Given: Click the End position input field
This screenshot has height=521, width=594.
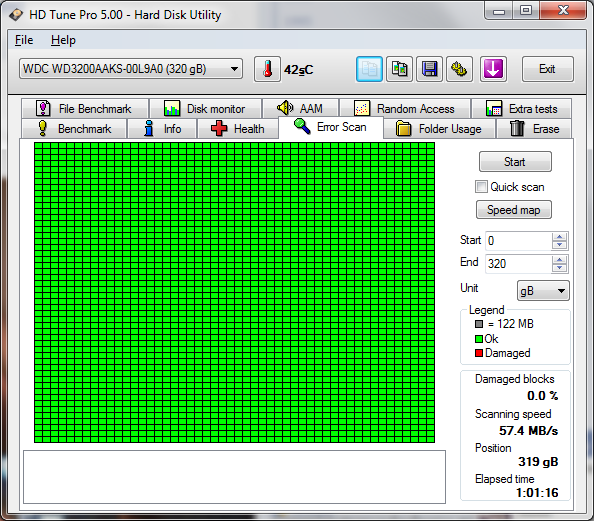Looking at the screenshot, I should click(x=518, y=264).
